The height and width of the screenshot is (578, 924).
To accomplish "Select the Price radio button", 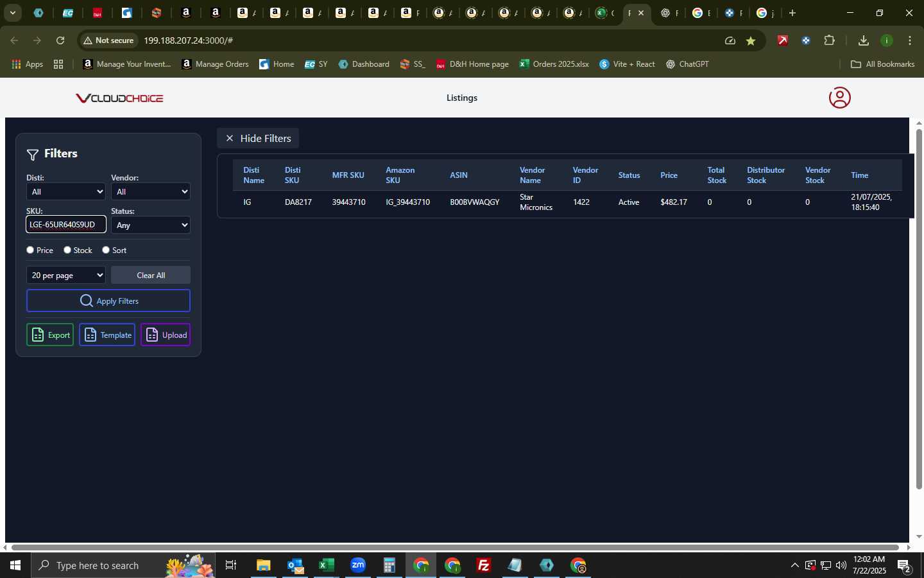I will pos(30,250).
